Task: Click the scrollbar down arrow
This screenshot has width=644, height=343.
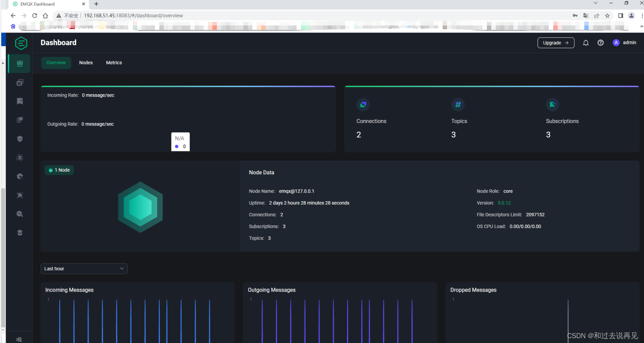Action: coord(3,330)
